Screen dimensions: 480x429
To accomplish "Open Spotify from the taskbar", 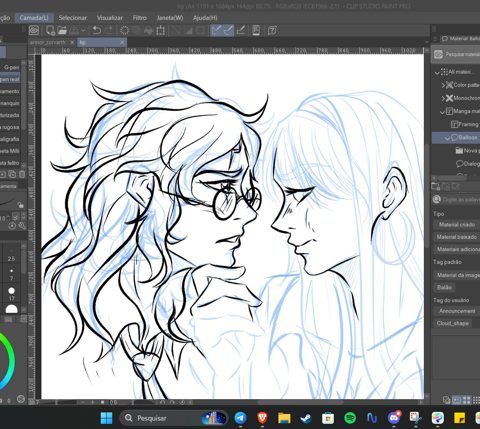I will point(350,418).
